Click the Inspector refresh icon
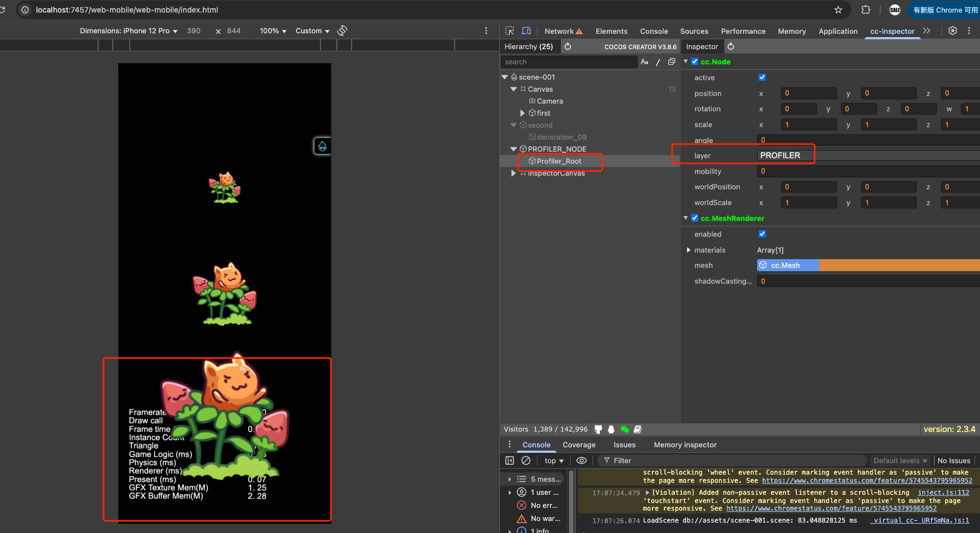This screenshot has height=533, width=980. click(x=731, y=46)
